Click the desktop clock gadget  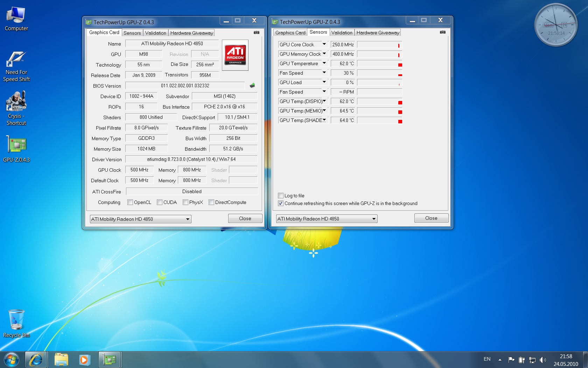coord(556,25)
